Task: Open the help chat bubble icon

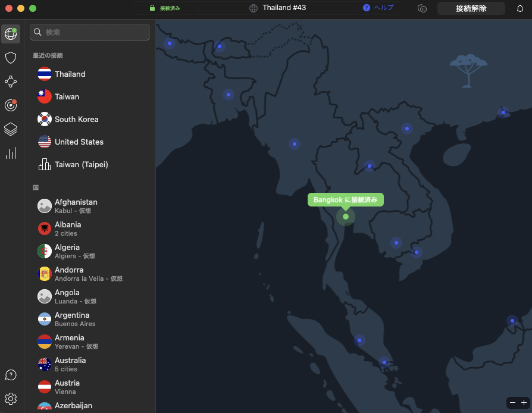Action: (x=11, y=375)
